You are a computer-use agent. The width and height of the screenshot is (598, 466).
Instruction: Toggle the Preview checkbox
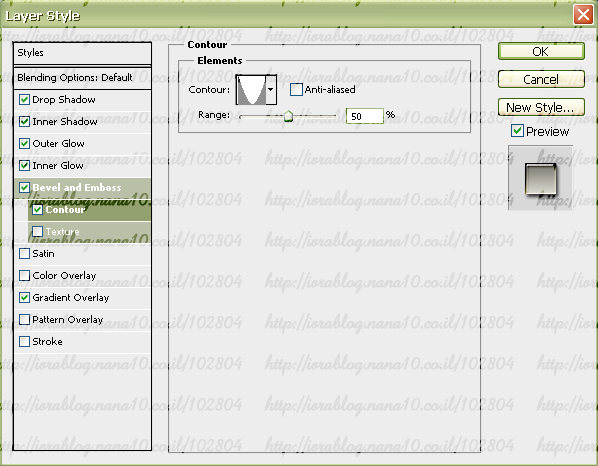pyautogui.click(x=517, y=131)
